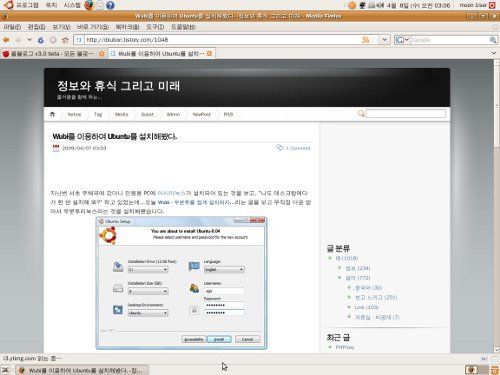Reload the page with the refresh icon
Viewport: 500px width, 375px height.
41,40
